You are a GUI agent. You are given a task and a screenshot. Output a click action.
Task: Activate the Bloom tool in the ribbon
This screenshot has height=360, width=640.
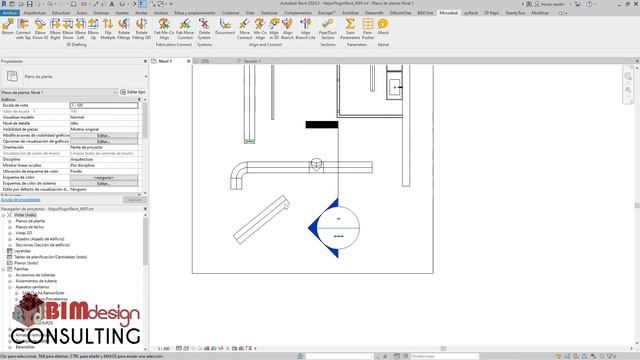tap(8, 28)
